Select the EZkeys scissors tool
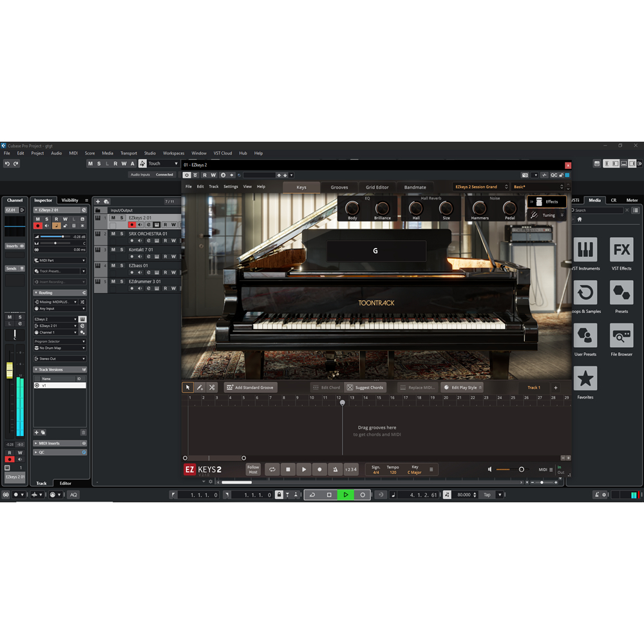644x644 pixels. coord(212,387)
